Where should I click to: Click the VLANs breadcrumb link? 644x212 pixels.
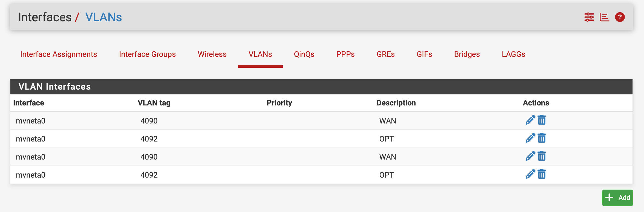104,17
